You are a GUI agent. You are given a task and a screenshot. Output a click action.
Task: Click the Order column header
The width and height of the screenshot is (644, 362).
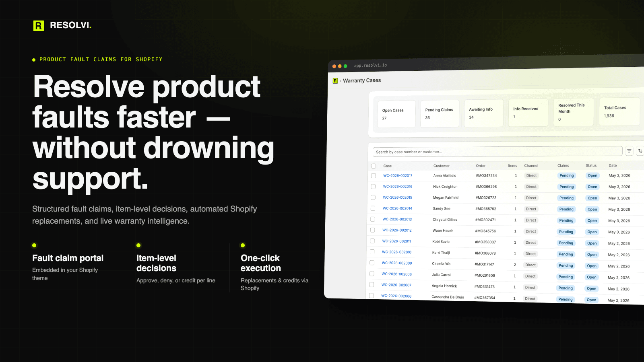(481, 166)
